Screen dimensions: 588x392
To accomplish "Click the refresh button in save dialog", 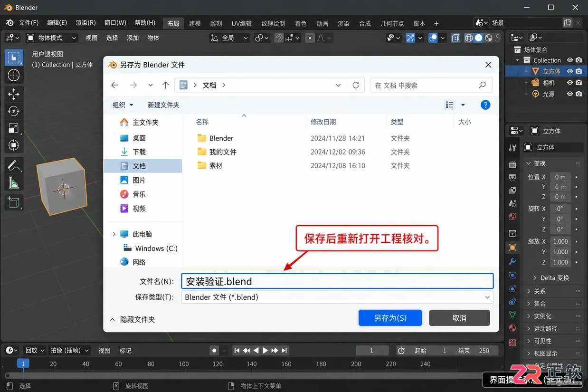I will point(355,85).
